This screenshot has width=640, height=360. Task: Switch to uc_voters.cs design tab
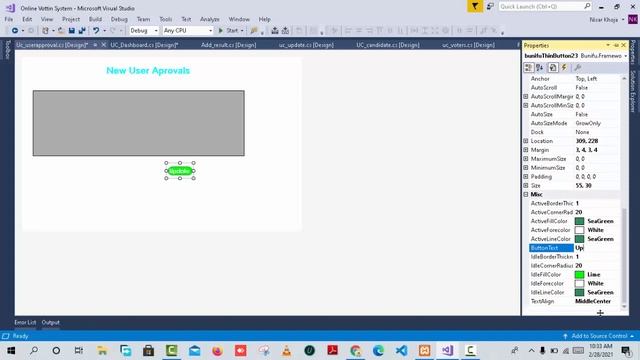pos(468,45)
